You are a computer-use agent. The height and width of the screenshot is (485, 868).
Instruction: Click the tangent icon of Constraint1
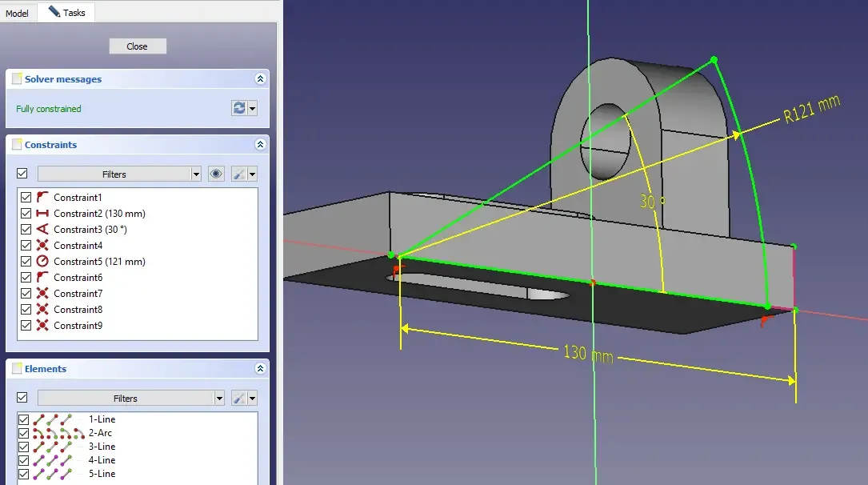(x=42, y=197)
